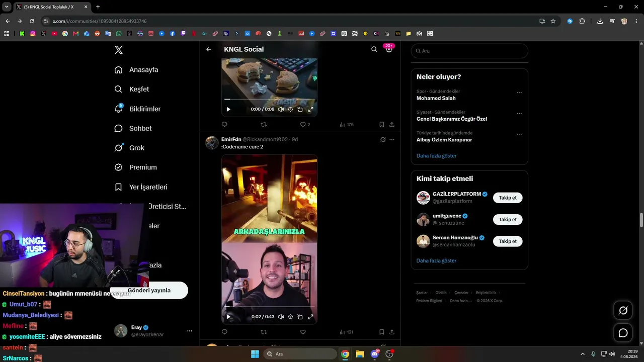The image size is (644, 362).
Task: Open account menu dots next to Eray
Action: pos(190,331)
